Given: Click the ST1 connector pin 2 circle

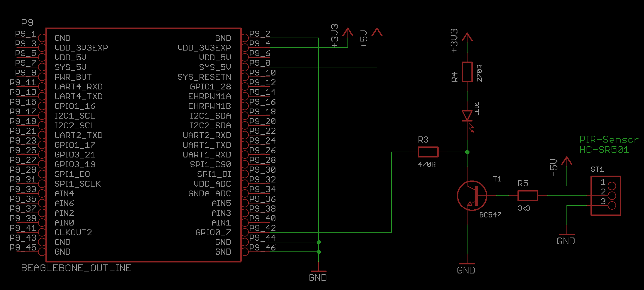Looking at the screenshot, I should [612, 196].
